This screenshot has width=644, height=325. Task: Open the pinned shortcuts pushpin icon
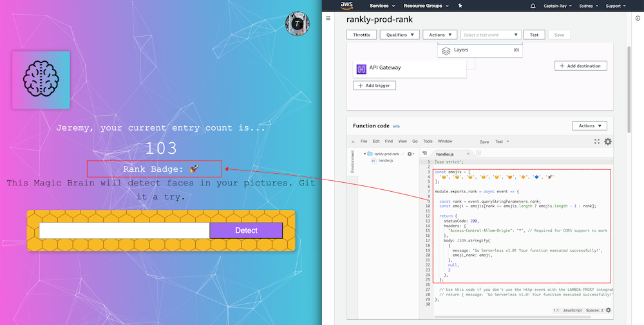pos(460,6)
